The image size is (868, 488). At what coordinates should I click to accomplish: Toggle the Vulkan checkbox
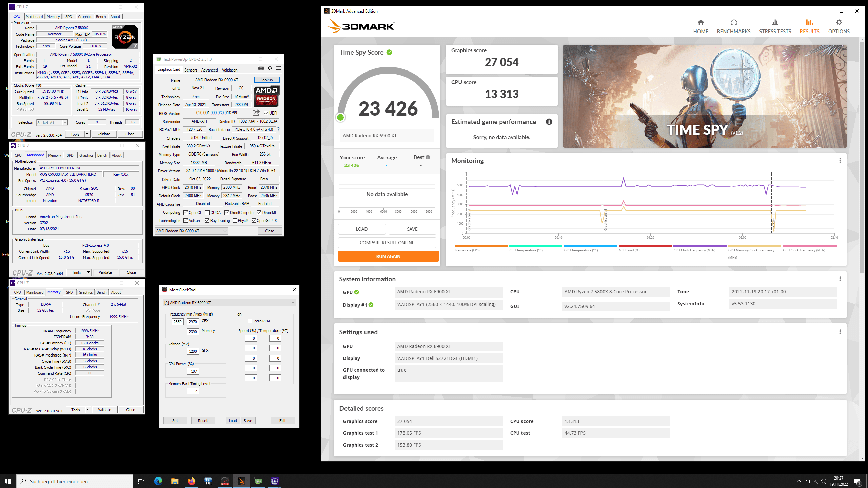pos(185,221)
